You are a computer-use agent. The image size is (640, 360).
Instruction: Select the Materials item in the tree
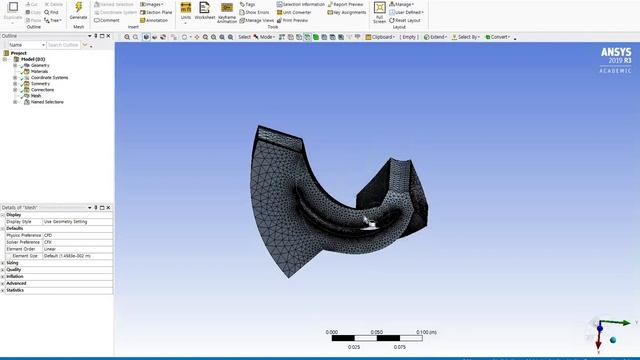39,71
